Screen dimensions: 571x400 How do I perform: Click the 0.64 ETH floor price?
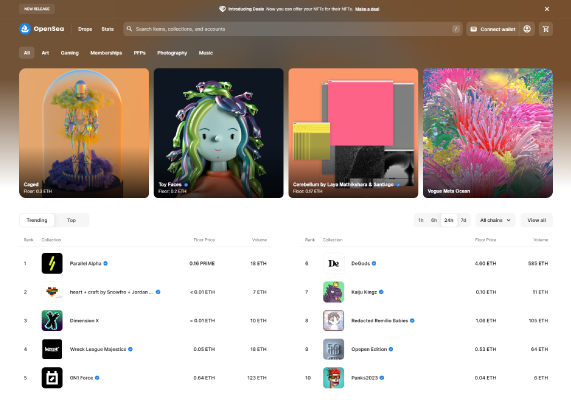pos(204,378)
